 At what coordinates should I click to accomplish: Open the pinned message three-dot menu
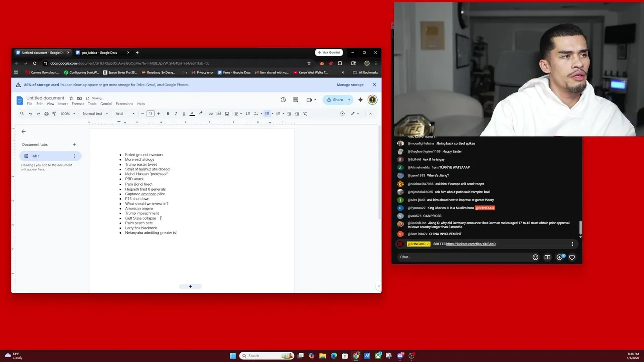tap(572, 244)
